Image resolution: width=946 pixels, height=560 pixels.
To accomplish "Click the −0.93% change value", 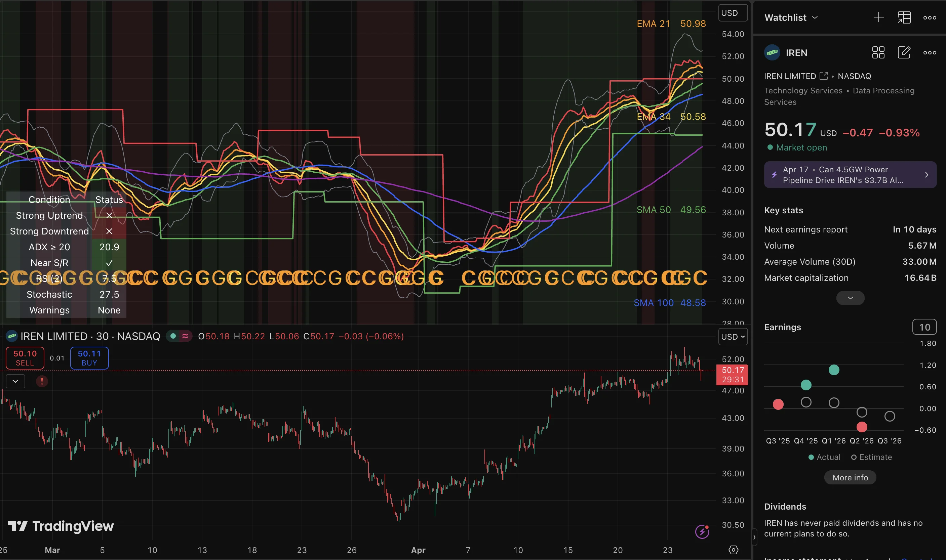I will 899,132.
